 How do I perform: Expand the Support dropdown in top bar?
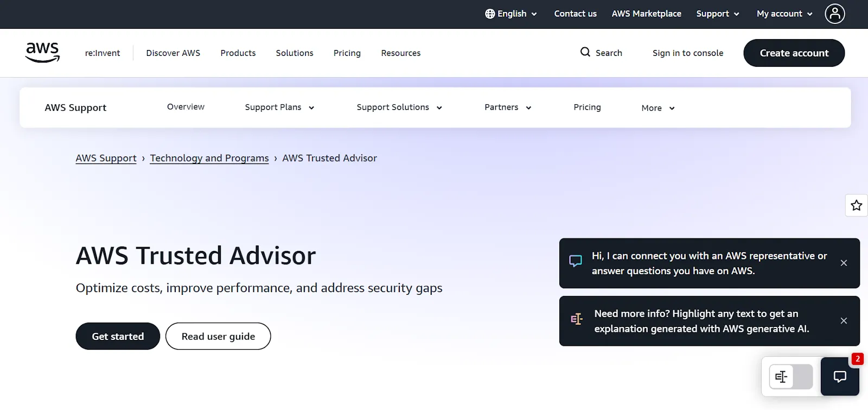click(718, 14)
